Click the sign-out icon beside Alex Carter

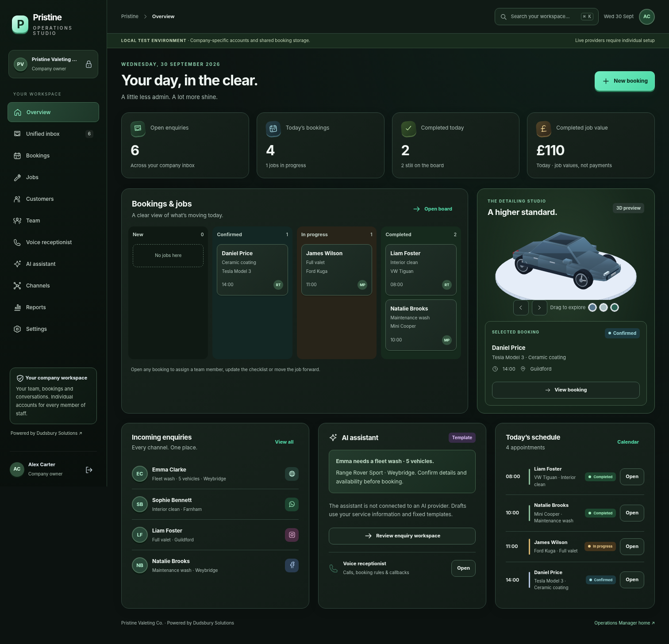pos(89,470)
